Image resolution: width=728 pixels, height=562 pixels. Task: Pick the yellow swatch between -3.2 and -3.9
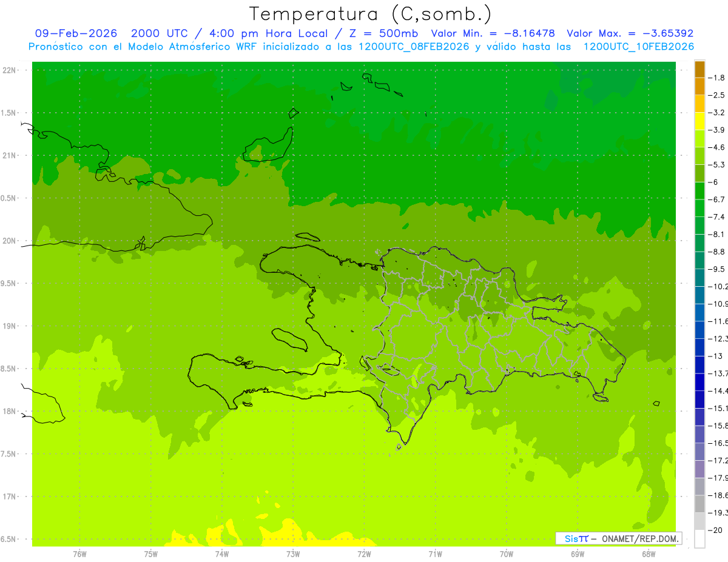(x=699, y=121)
